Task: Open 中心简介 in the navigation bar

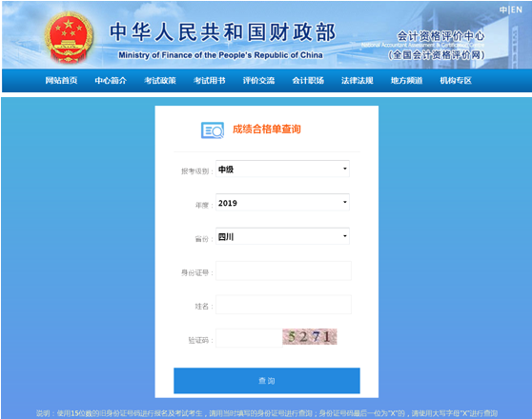Action: point(111,81)
